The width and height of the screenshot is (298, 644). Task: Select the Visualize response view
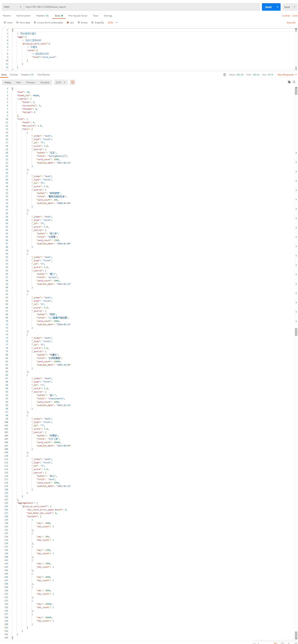[x=45, y=82]
